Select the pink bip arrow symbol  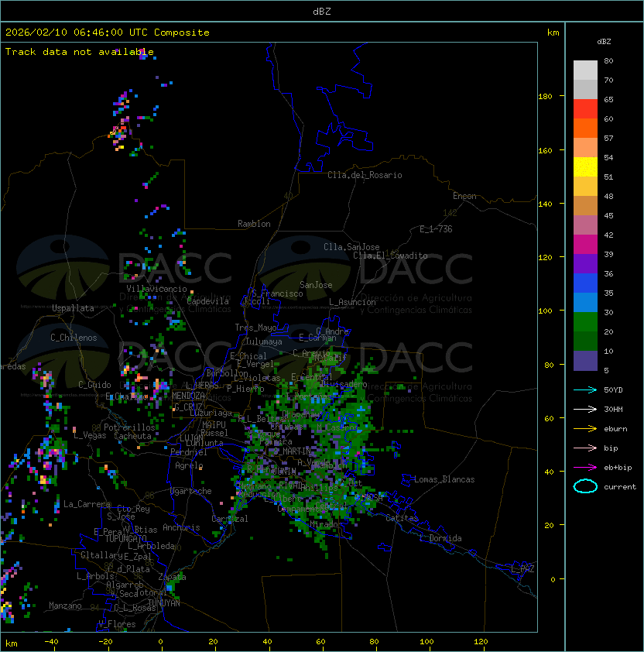[x=585, y=448]
